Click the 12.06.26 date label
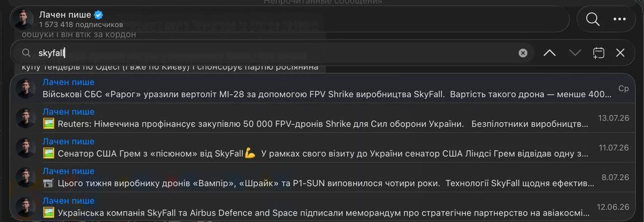 pyautogui.click(x=613, y=207)
